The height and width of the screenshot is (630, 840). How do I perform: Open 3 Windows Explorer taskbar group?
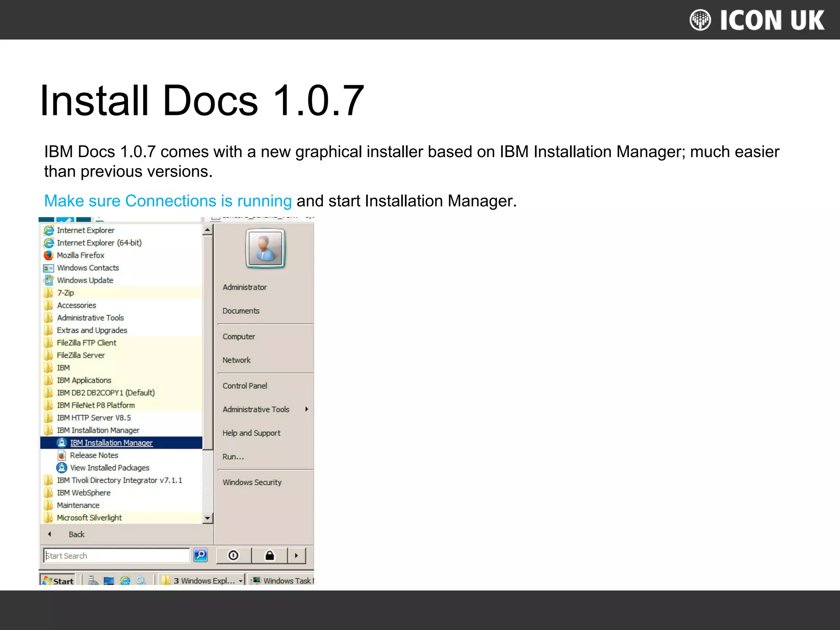[202, 580]
